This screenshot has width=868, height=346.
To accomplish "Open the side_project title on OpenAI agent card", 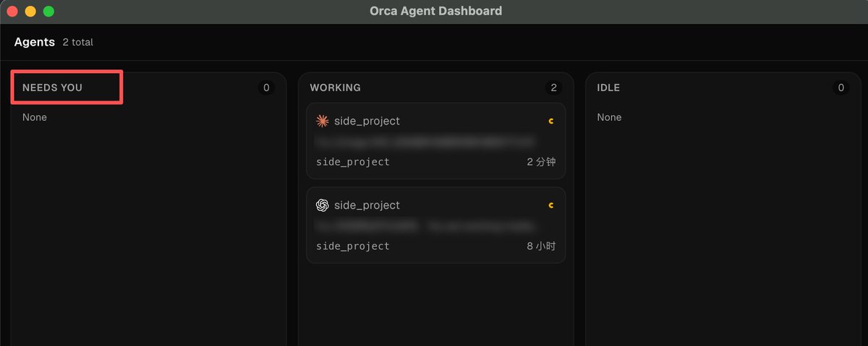I will pyautogui.click(x=367, y=205).
